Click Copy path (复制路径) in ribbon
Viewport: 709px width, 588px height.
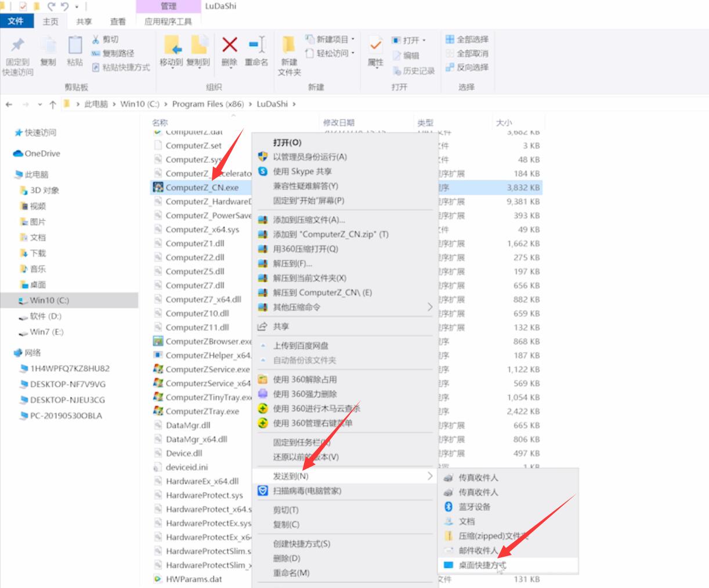coord(113,53)
